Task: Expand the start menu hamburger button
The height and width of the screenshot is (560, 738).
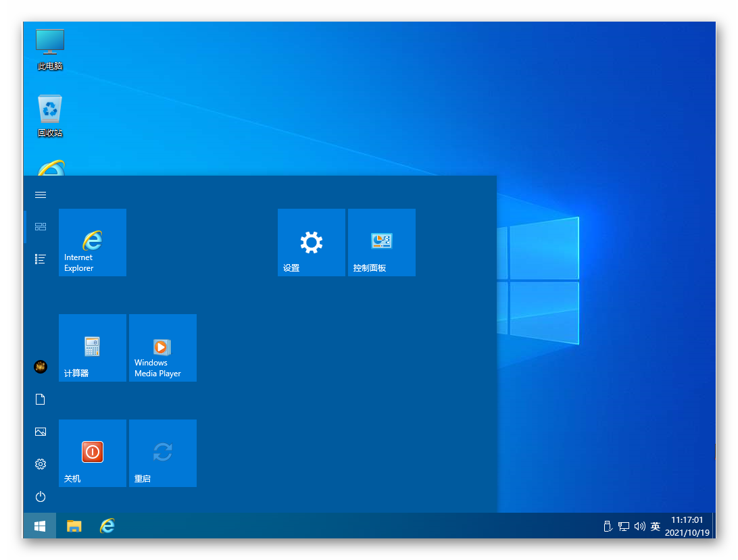Action: (x=41, y=195)
